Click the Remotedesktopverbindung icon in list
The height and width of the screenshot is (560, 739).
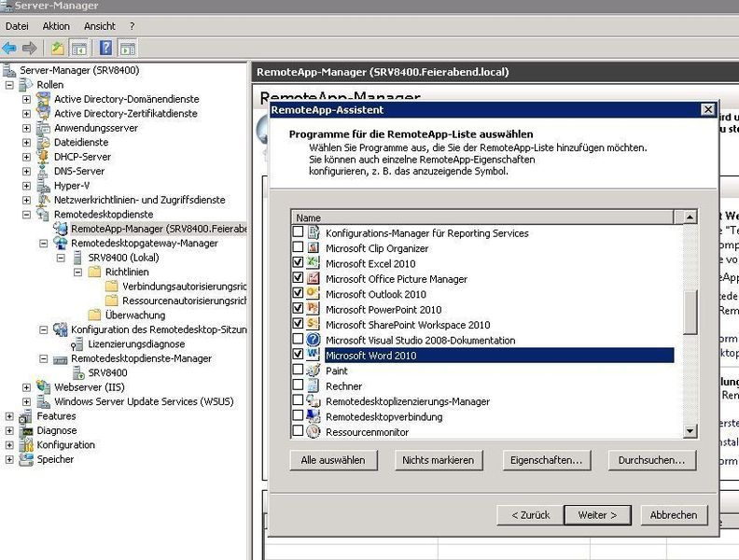pyautogui.click(x=313, y=416)
